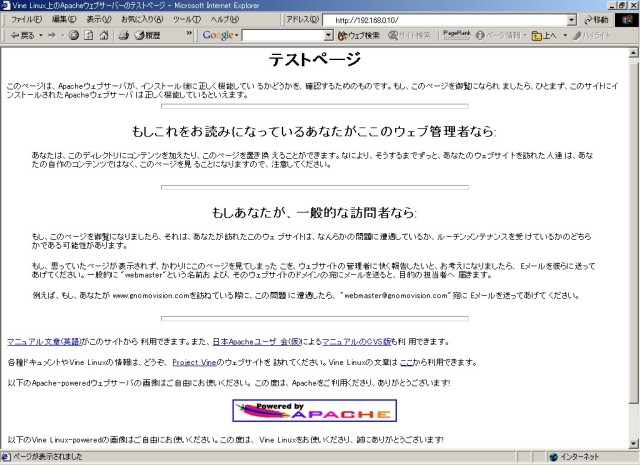
Task: Open the ファイル (File) menu
Action: pos(25,19)
